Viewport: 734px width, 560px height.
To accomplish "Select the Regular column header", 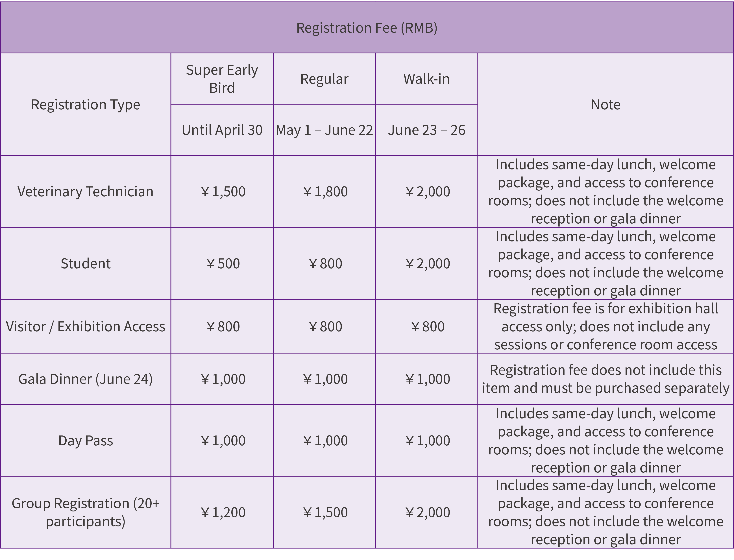I will point(324,79).
